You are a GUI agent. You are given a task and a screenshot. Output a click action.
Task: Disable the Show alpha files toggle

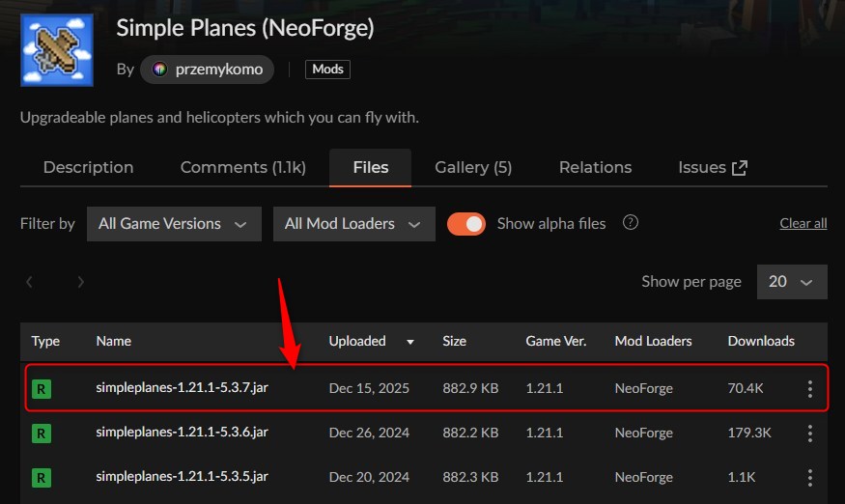pos(466,224)
